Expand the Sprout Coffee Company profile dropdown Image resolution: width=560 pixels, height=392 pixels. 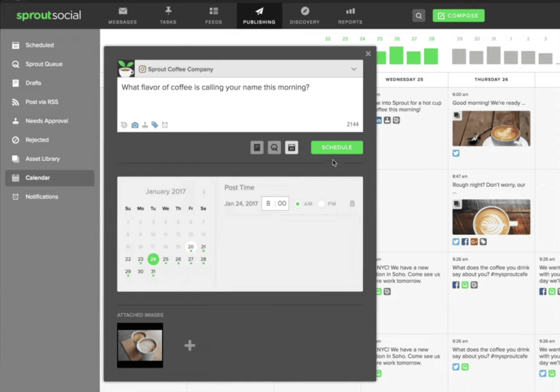[354, 69]
